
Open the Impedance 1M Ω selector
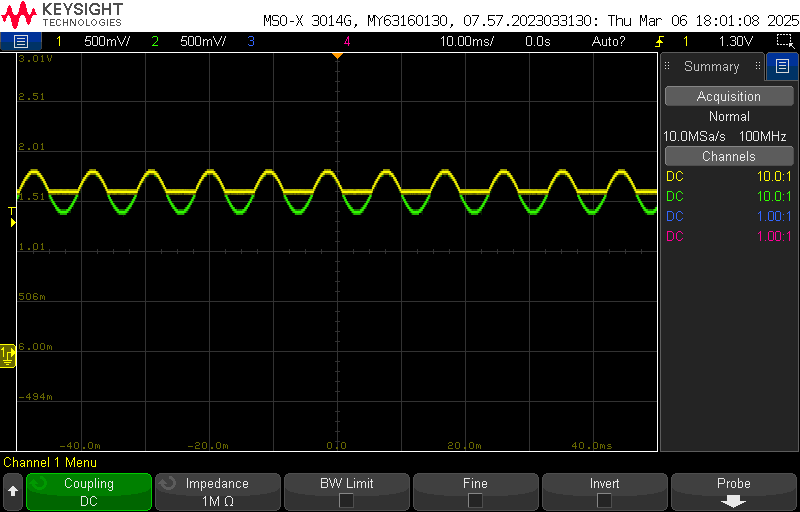coord(217,492)
